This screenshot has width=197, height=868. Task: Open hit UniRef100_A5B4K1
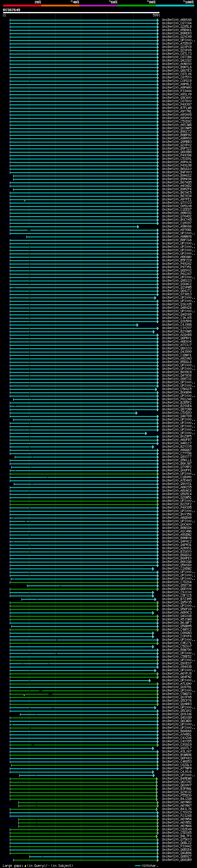[176, 30]
